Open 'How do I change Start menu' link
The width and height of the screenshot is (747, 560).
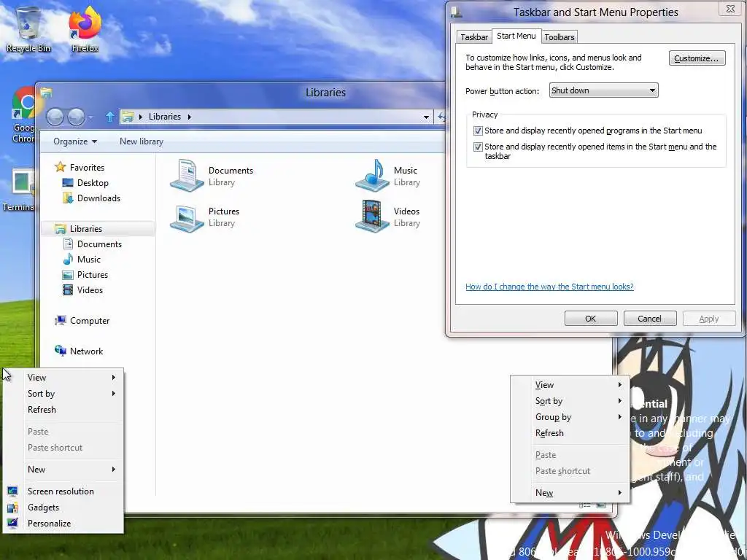click(549, 287)
